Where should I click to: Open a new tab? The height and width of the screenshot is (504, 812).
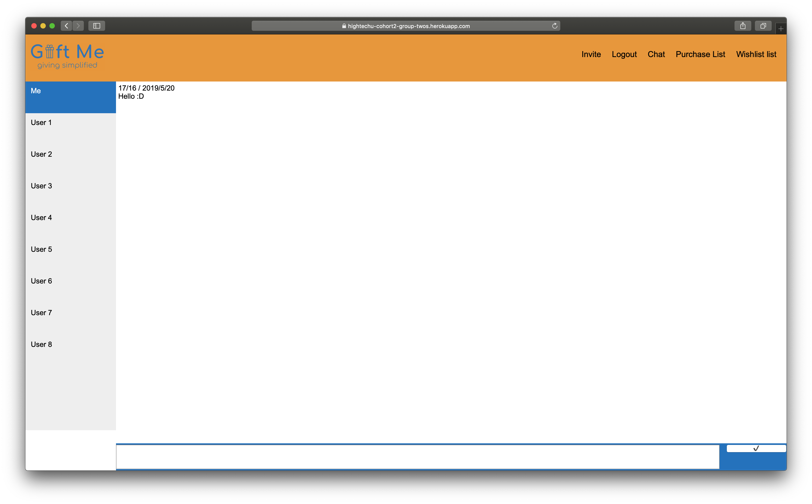point(781,29)
